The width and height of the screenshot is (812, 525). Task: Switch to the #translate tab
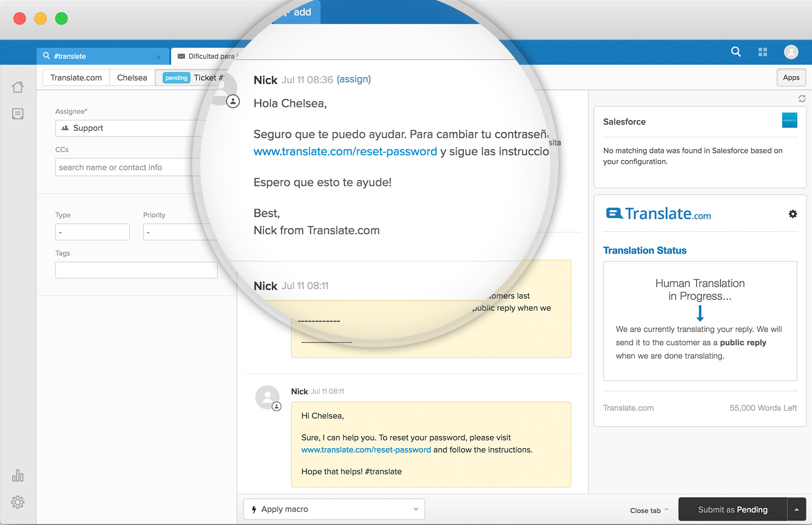(103, 56)
